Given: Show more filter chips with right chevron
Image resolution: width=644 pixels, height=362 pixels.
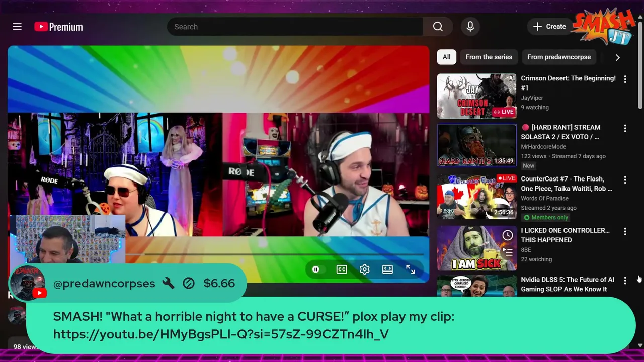Looking at the screenshot, I should (x=617, y=57).
